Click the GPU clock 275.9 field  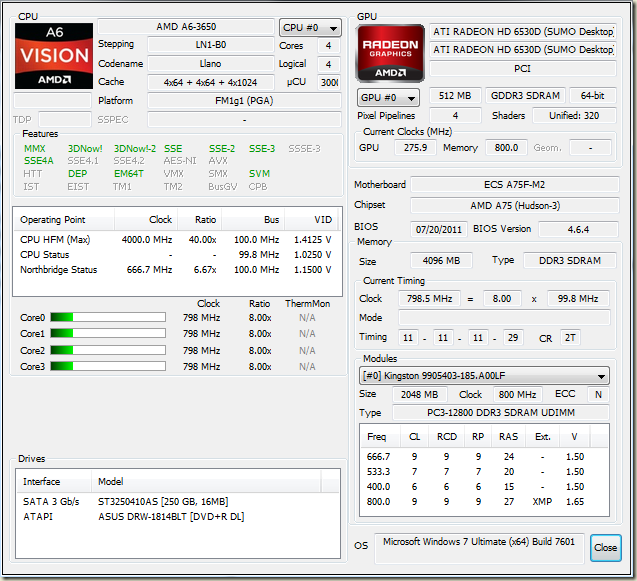coord(415,147)
